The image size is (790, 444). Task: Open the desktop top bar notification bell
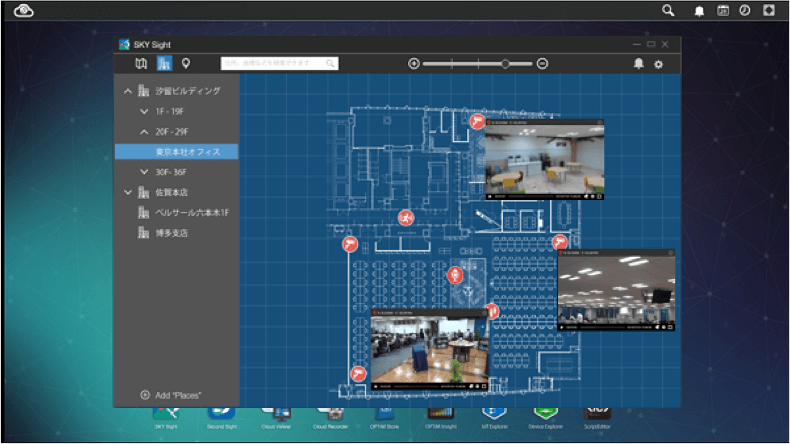point(699,11)
